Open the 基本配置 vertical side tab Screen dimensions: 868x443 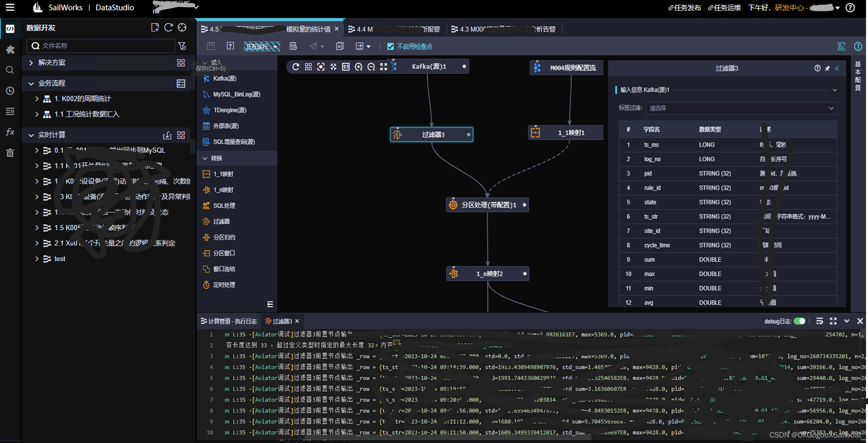[858, 76]
